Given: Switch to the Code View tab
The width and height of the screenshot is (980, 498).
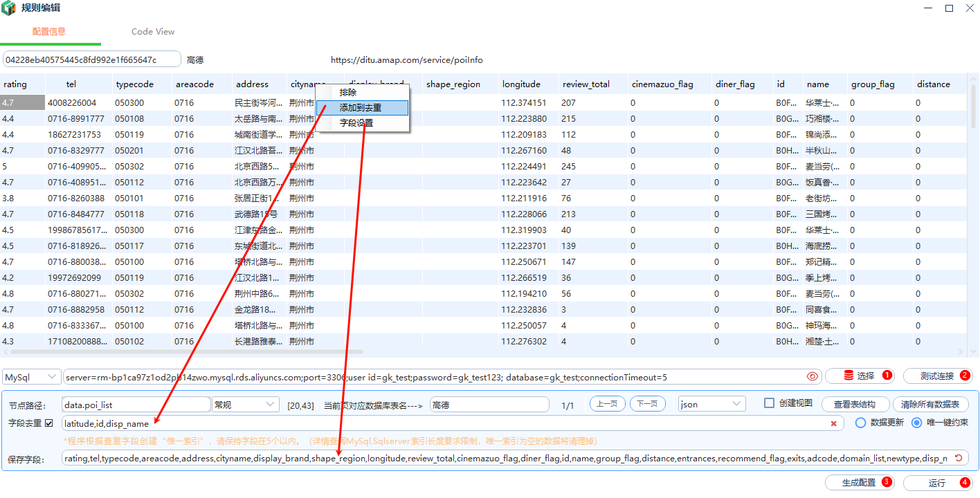Looking at the screenshot, I should tap(153, 32).
